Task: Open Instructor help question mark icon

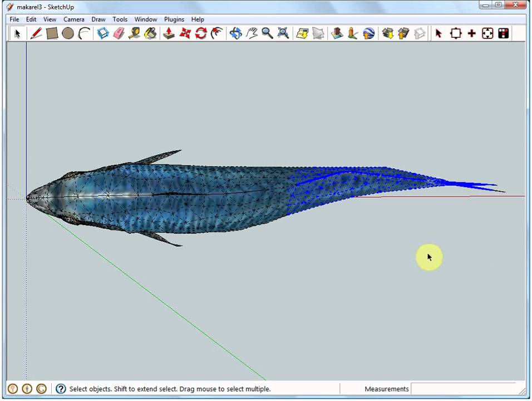Action: click(x=61, y=388)
